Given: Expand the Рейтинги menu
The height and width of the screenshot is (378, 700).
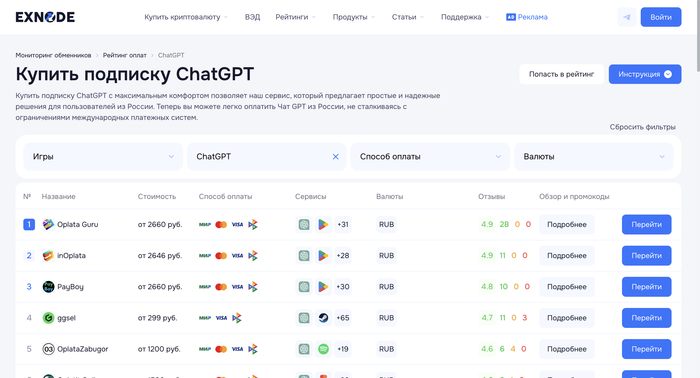Looking at the screenshot, I should pyautogui.click(x=296, y=17).
